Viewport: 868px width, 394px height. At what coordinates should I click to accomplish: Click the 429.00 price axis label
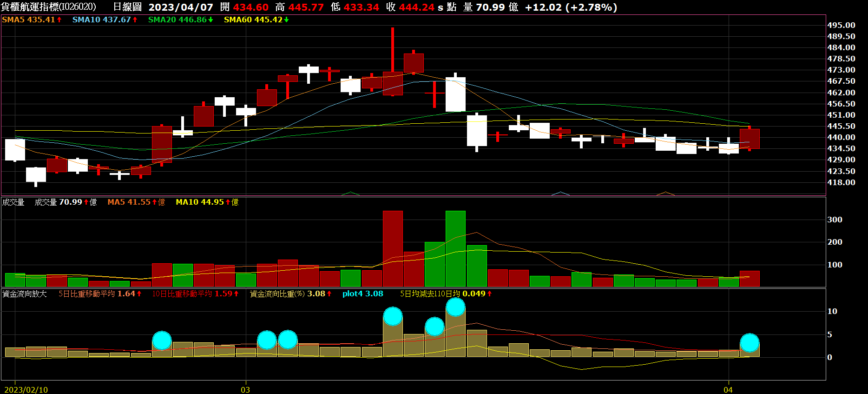pos(841,160)
